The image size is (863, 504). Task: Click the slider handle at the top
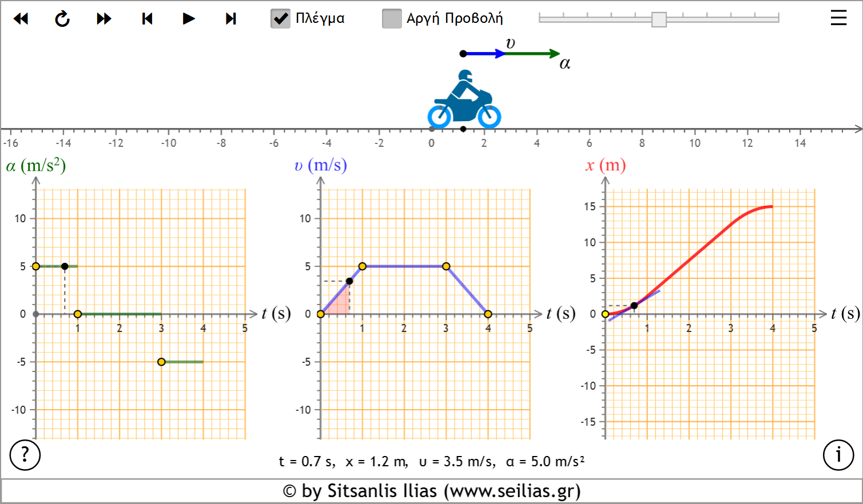point(659,19)
